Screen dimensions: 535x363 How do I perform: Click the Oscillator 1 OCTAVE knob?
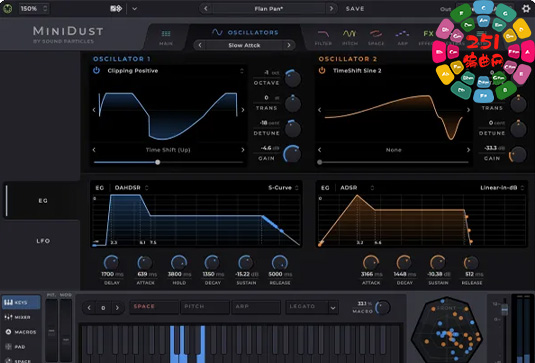[292, 78]
